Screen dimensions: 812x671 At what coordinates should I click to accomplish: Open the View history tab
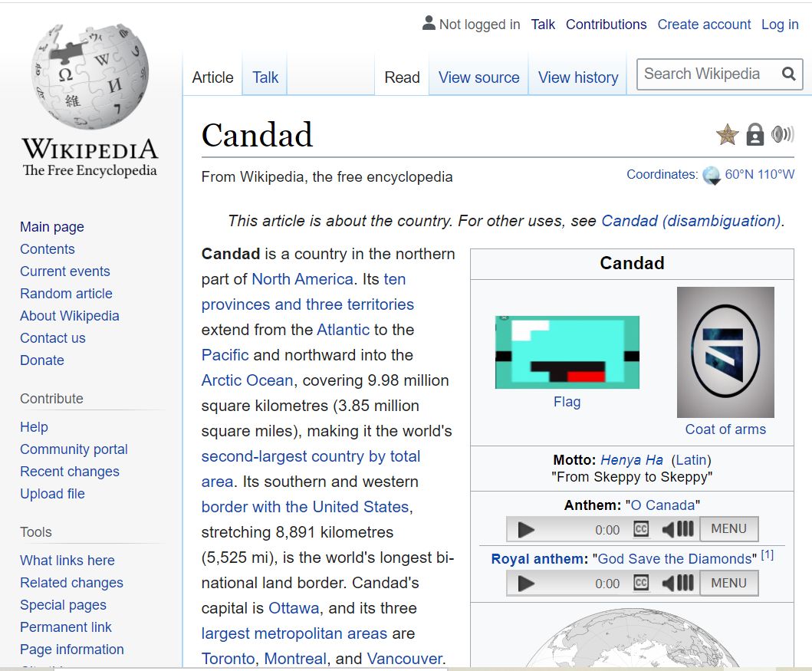(x=578, y=77)
